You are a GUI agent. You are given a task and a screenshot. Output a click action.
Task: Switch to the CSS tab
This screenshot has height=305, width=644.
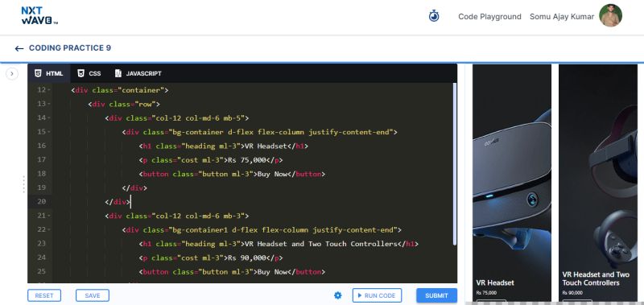(x=89, y=73)
